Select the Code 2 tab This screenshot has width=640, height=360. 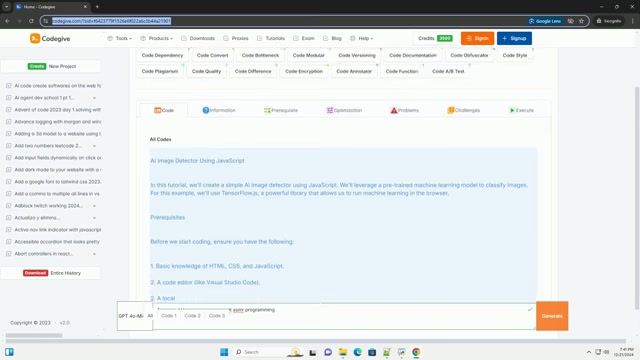(x=192, y=316)
